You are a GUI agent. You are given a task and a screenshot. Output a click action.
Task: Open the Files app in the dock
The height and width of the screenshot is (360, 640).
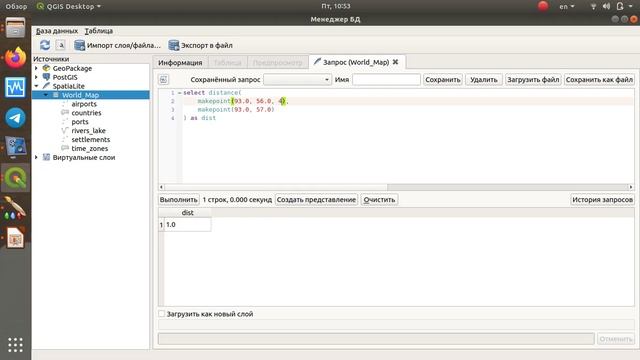(16, 28)
